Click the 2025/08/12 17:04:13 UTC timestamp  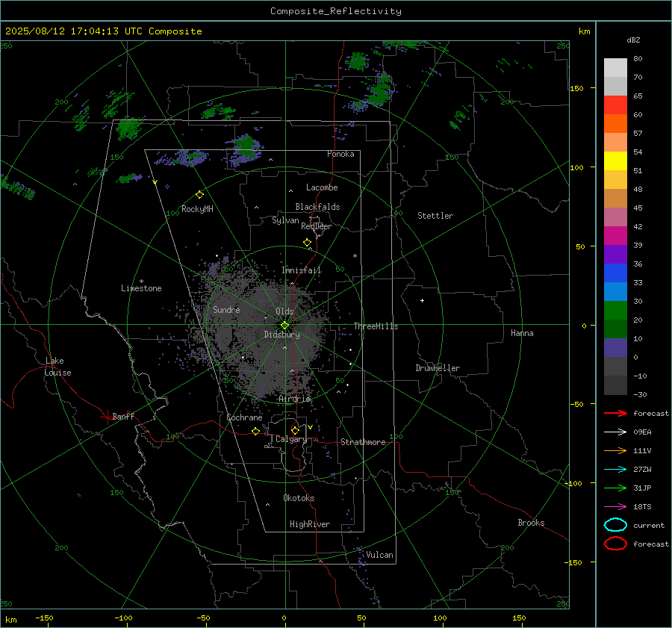pos(74,31)
